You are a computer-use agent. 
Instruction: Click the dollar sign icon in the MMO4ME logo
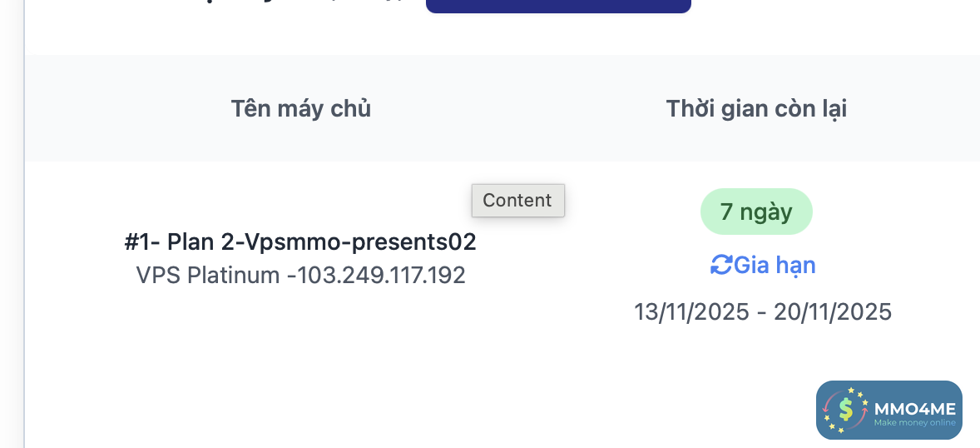pyautogui.click(x=846, y=409)
